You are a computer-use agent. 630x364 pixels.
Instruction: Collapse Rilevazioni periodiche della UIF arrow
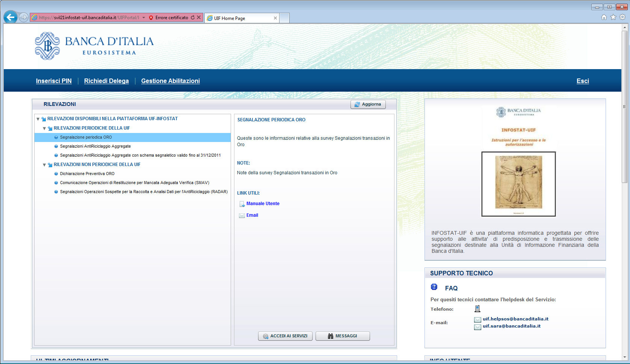(x=44, y=128)
